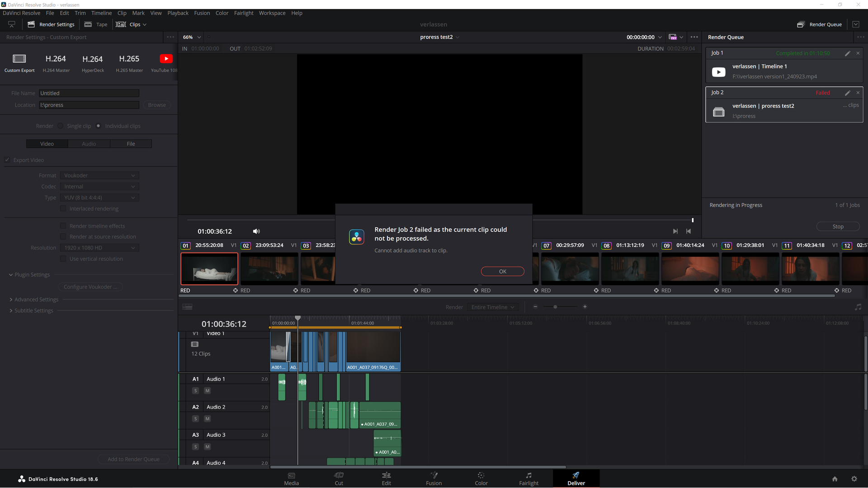The height and width of the screenshot is (488, 868).
Task: Switch to the File settings tab
Action: click(x=131, y=144)
